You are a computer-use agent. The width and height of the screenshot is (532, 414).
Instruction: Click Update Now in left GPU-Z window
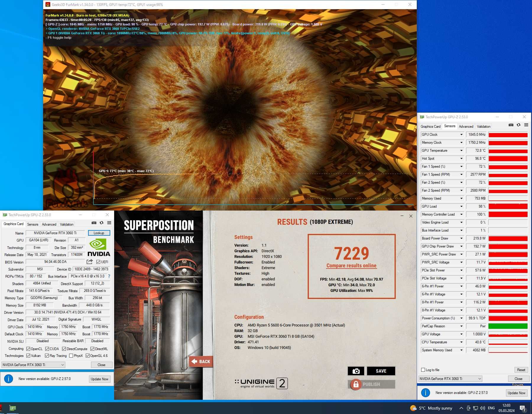click(100, 379)
